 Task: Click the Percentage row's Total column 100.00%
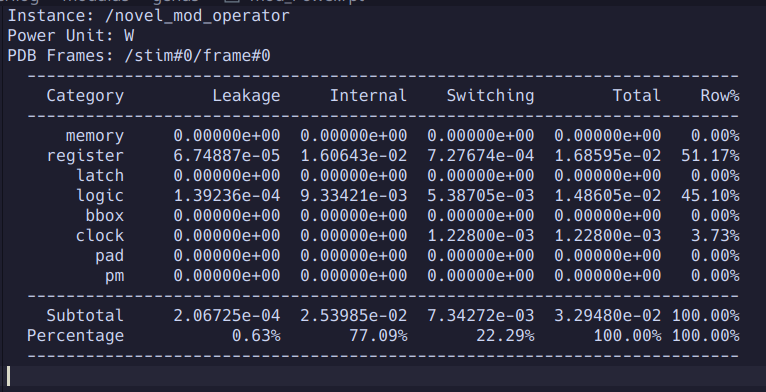[x=627, y=336]
